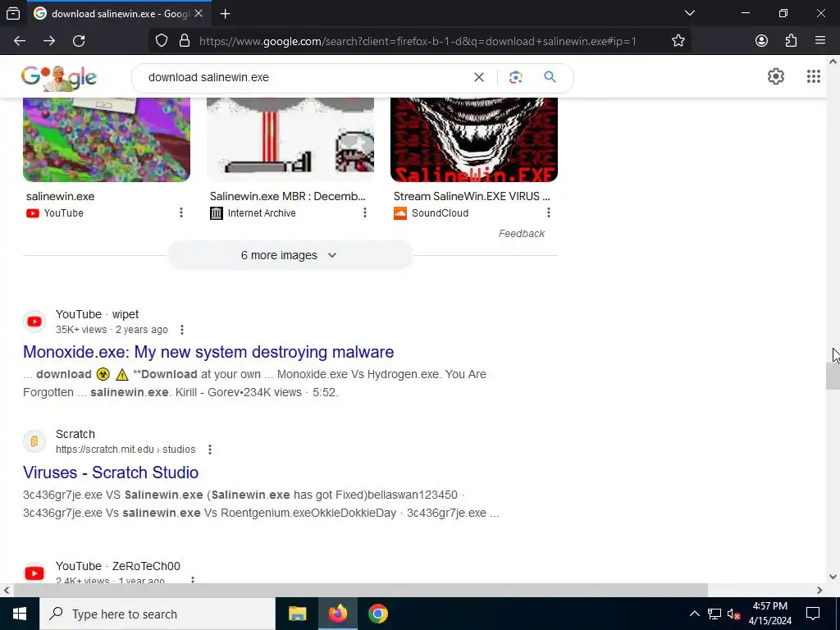Open the SalineWin.EXE VIRUS SoundCloud thumbnail
Viewport: 840px width, 630px height.
tap(474, 139)
